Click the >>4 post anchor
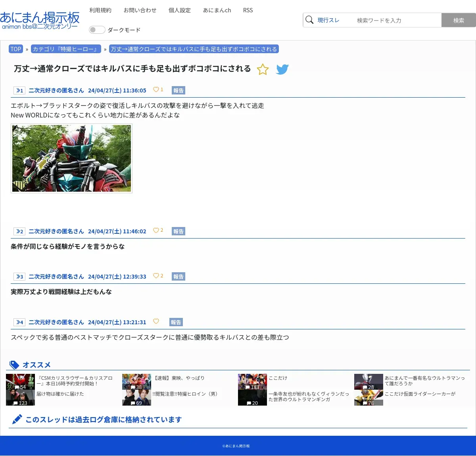Image resolution: width=476 pixels, height=456 pixels. [x=19, y=322]
